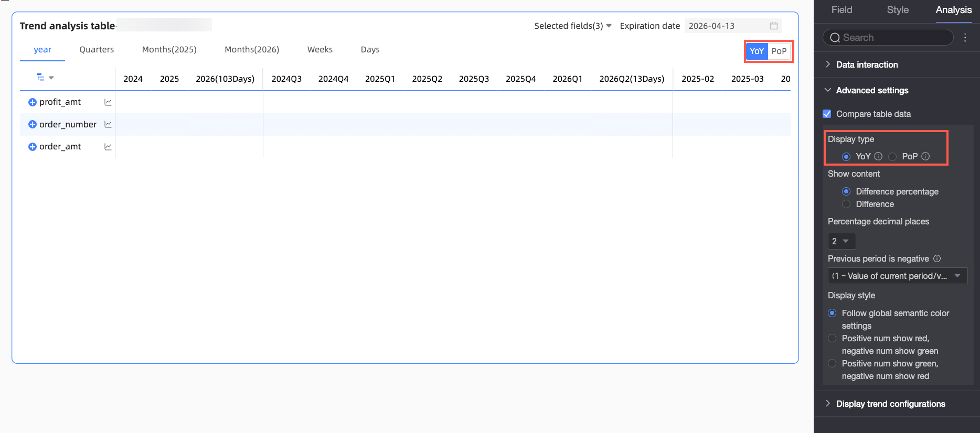Select Difference percentage radio option
This screenshot has width=980, height=433.
(x=846, y=191)
